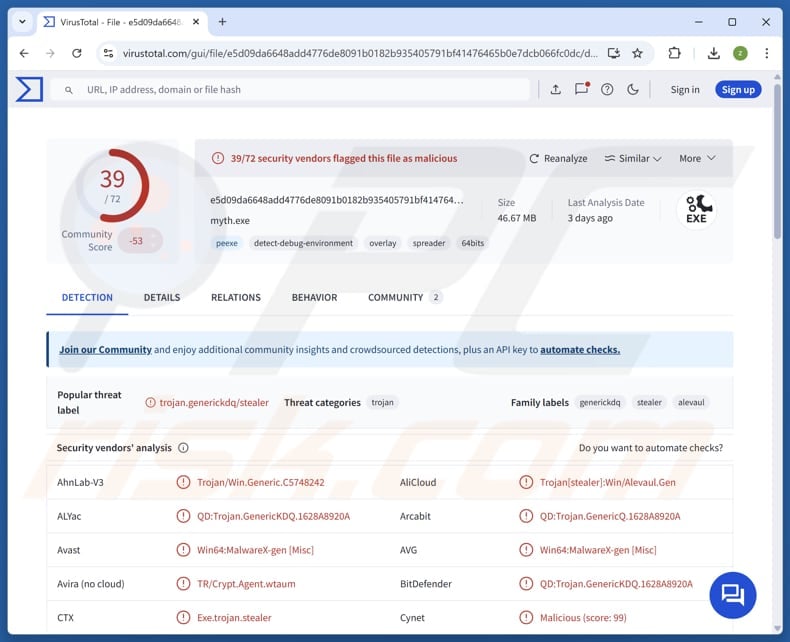This screenshot has height=642, width=790.
Task: Click install app icon in address bar
Action: [613, 53]
